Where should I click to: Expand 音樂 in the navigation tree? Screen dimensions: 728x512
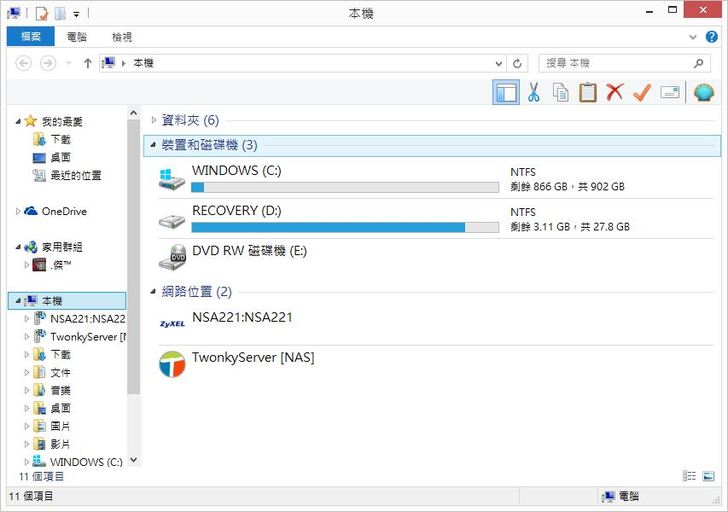click(26, 390)
